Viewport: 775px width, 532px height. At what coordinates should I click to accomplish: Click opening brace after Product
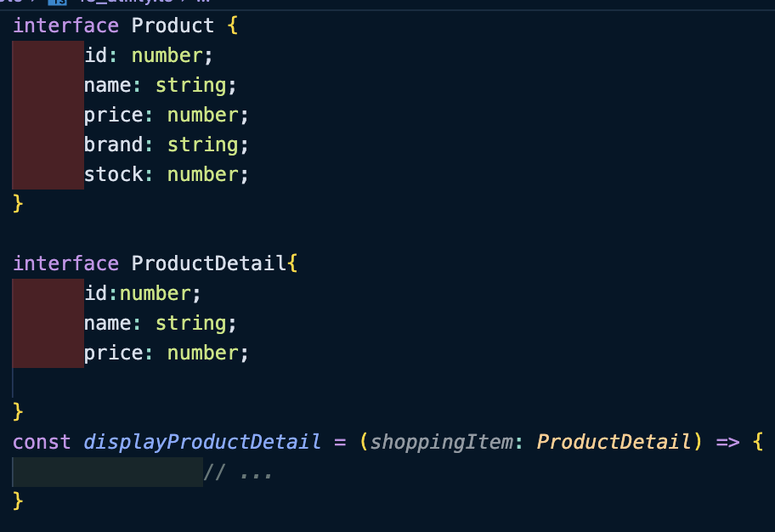point(232,25)
